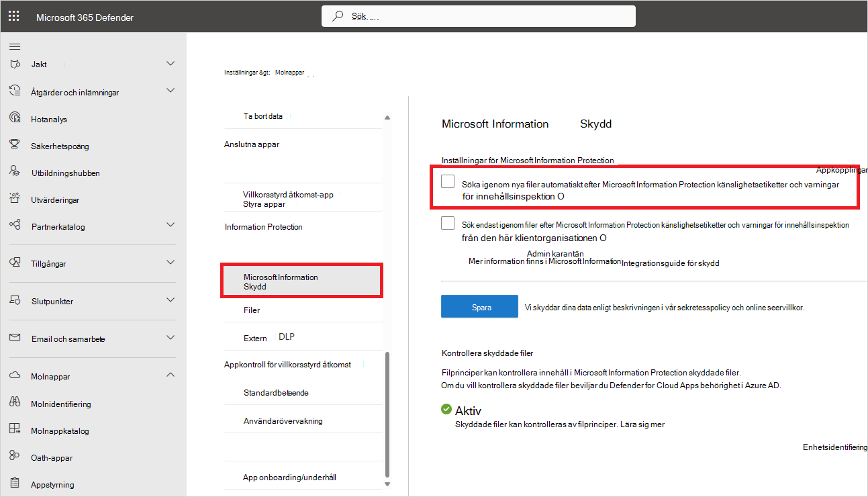Collapse the Molnappar section chevron
The width and height of the screenshot is (868, 497).
click(171, 375)
